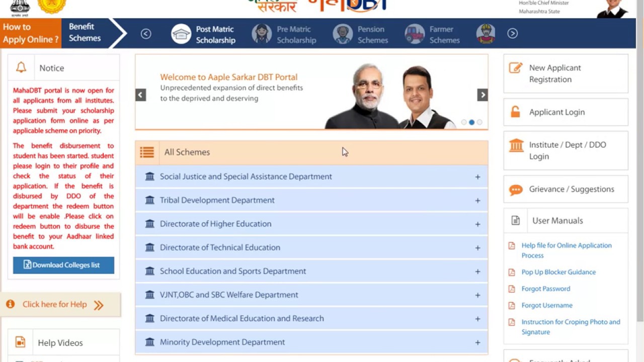The width and height of the screenshot is (644, 362).
Task: Open the How to Apply Online tab
Action: pyautogui.click(x=31, y=33)
